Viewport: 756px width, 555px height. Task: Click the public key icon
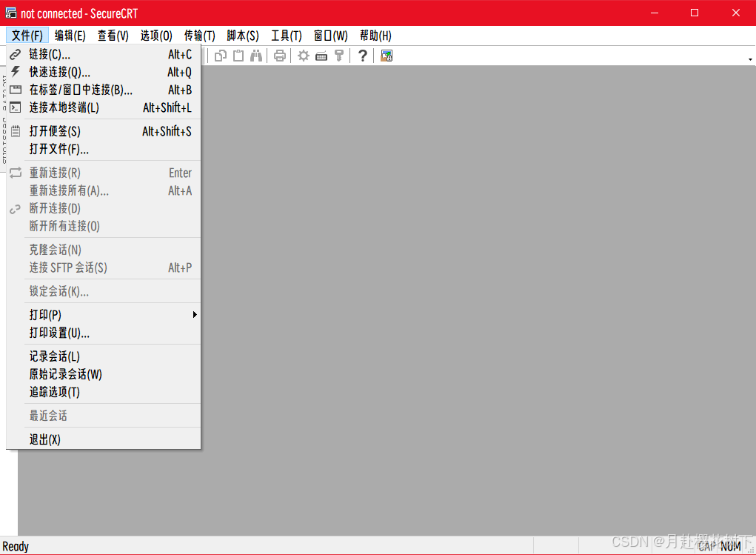339,56
